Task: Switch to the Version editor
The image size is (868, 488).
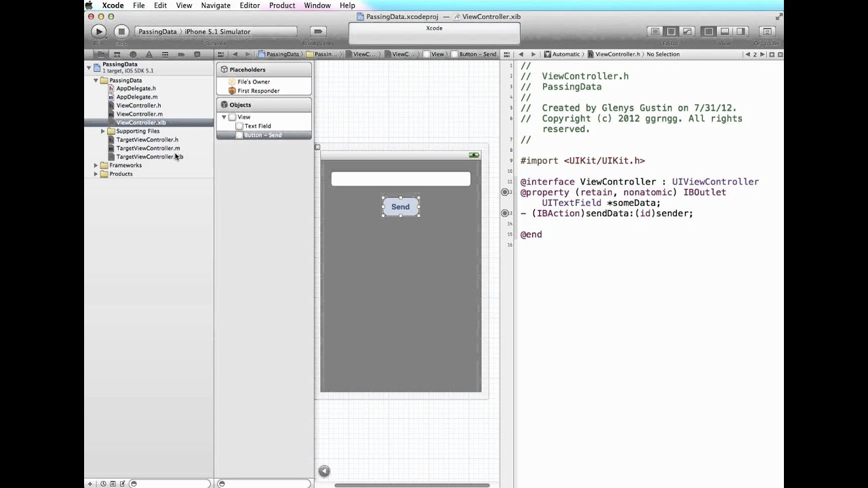Action: click(x=688, y=31)
